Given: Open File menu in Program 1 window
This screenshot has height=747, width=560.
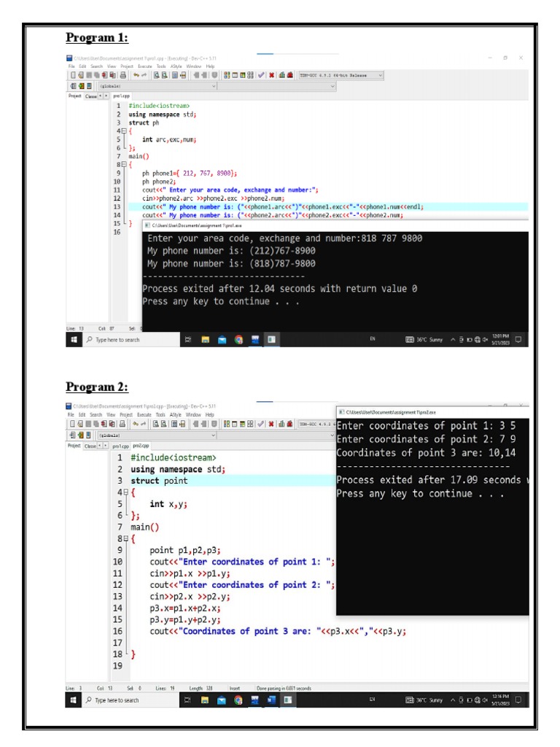Looking at the screenshot, I should click(x=72, y=66).
